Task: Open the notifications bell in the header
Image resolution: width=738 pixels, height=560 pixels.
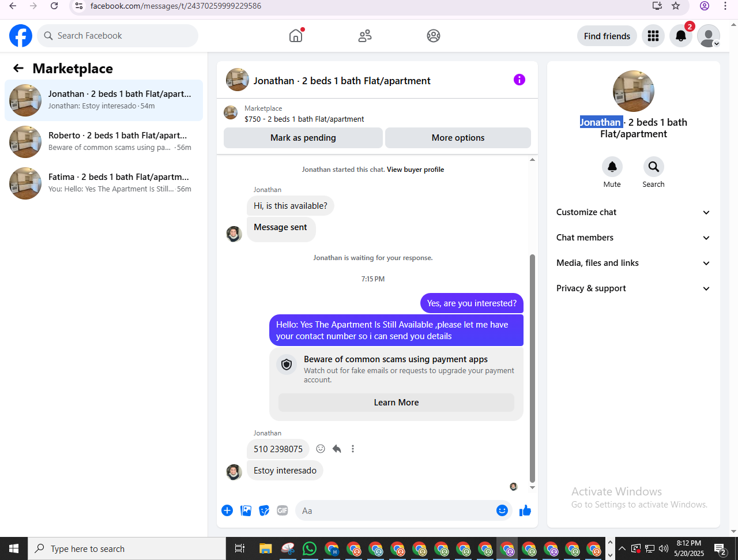Action: click(681, 36)
